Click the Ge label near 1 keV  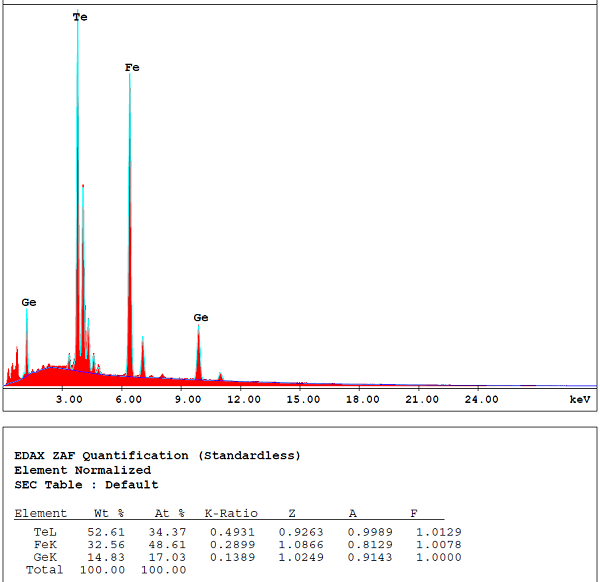(x=29, y=303)
